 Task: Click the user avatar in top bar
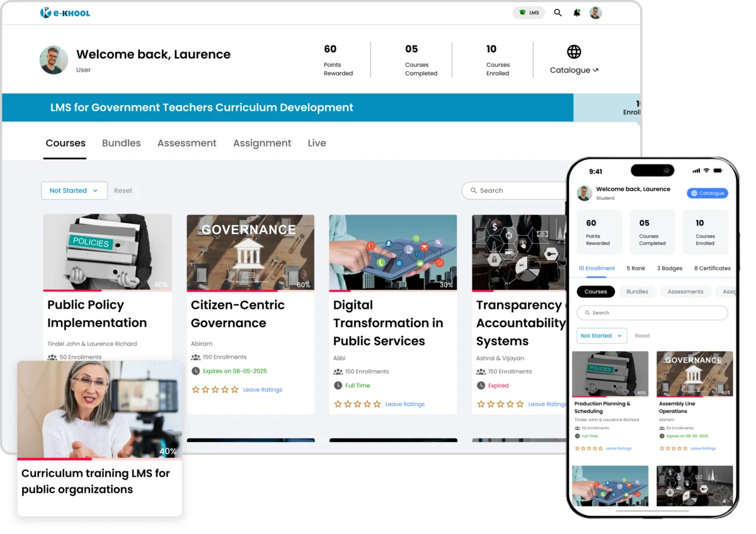point(595,13)
